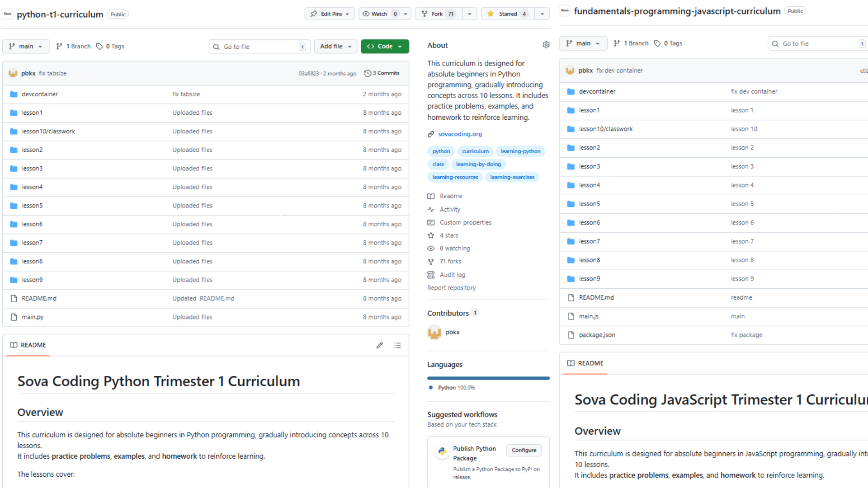This screenshot has height=488, width=868.
Task: Expand the main branch selector dropdown
Action: click(x=26, y=46)
